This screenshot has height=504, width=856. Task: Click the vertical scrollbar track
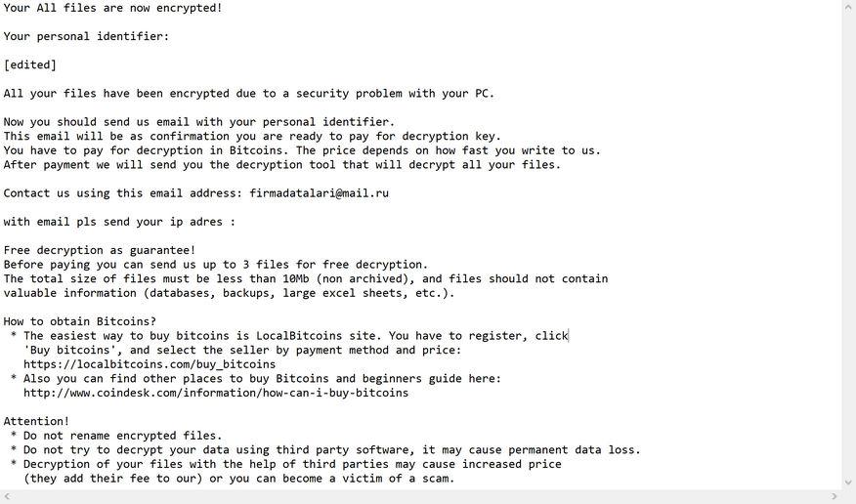[x=848, y=244]
